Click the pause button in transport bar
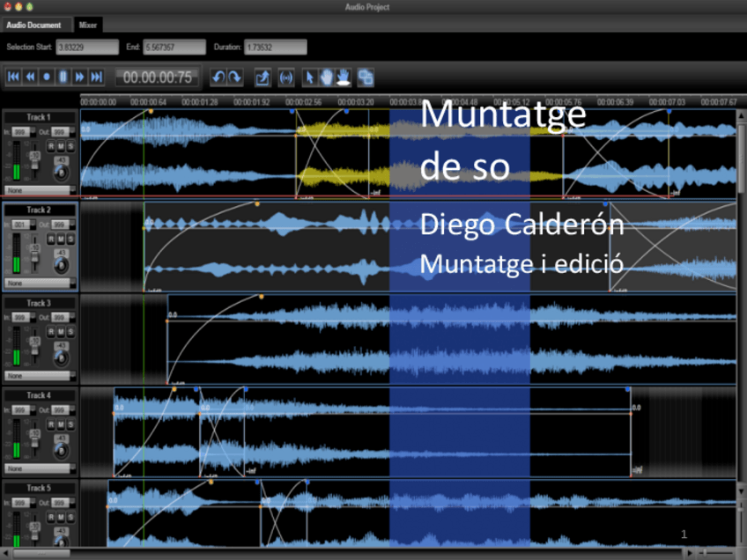The width and height of the screenshot is (747, 560). (x=63, y=77)
